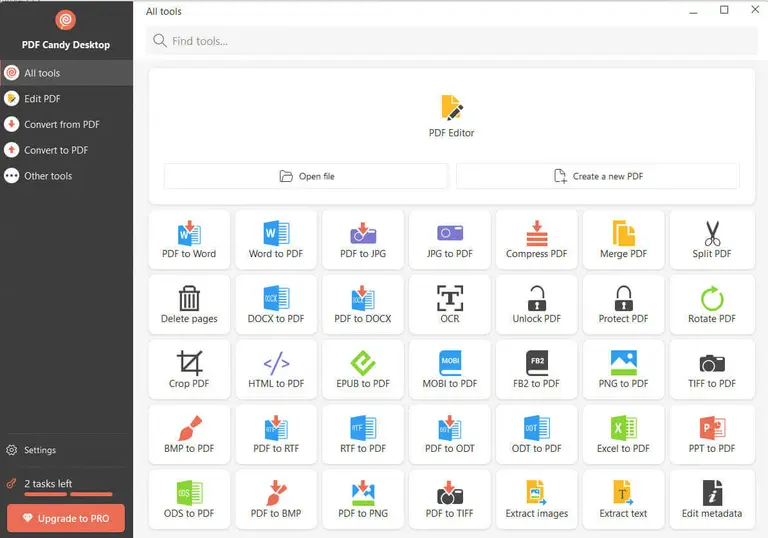Select the PPT to PDF tool
The height and width of the screenshot is (538, 768).
coord(712,434)
